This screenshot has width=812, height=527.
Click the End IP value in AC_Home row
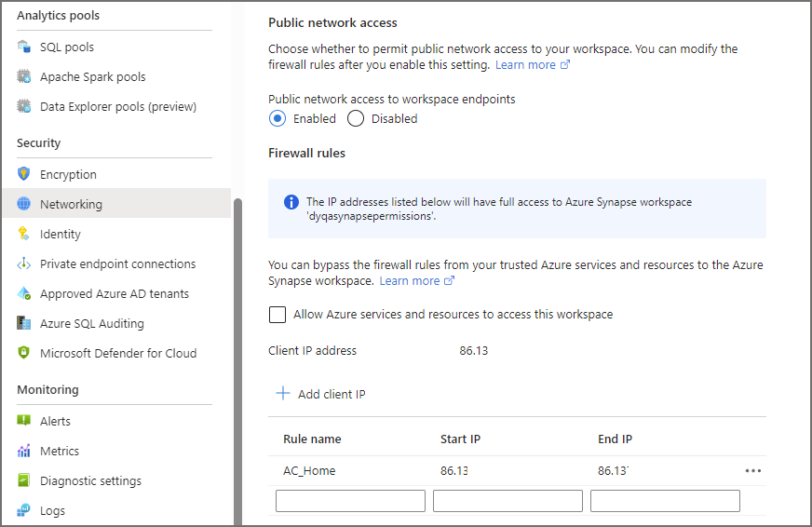(613, 470)
